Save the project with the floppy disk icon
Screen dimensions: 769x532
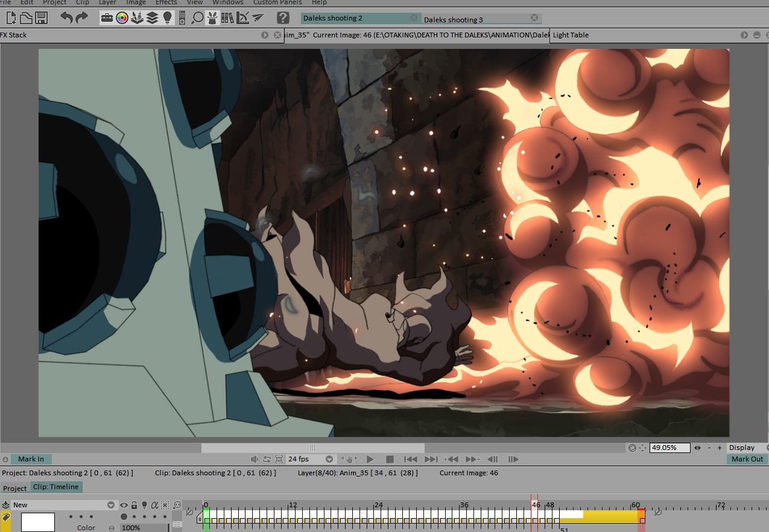click(x=42, y=18)
